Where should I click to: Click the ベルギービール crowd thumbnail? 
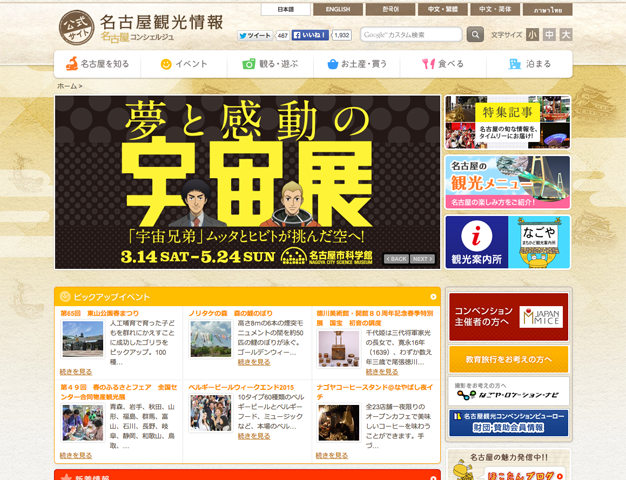click(x=211, y=413)
